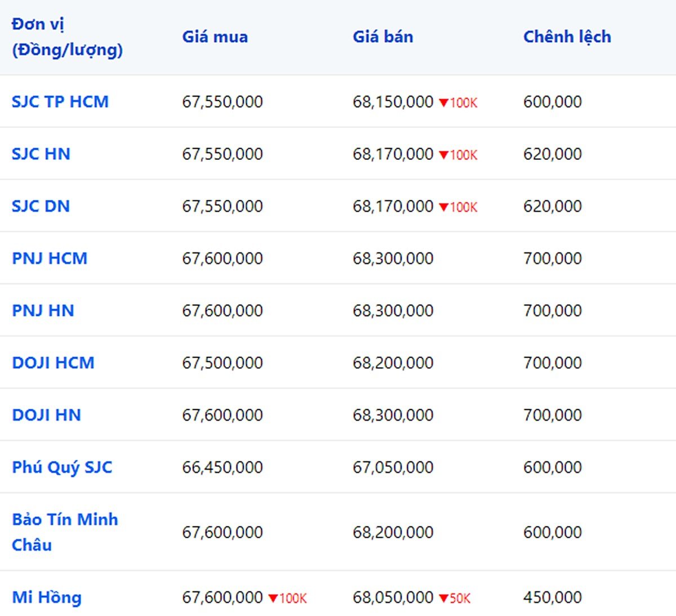Select Mi Hồng difference 450,000
Image resolution: width=676 pixels, height=616 pixels.
click(553, 597)
